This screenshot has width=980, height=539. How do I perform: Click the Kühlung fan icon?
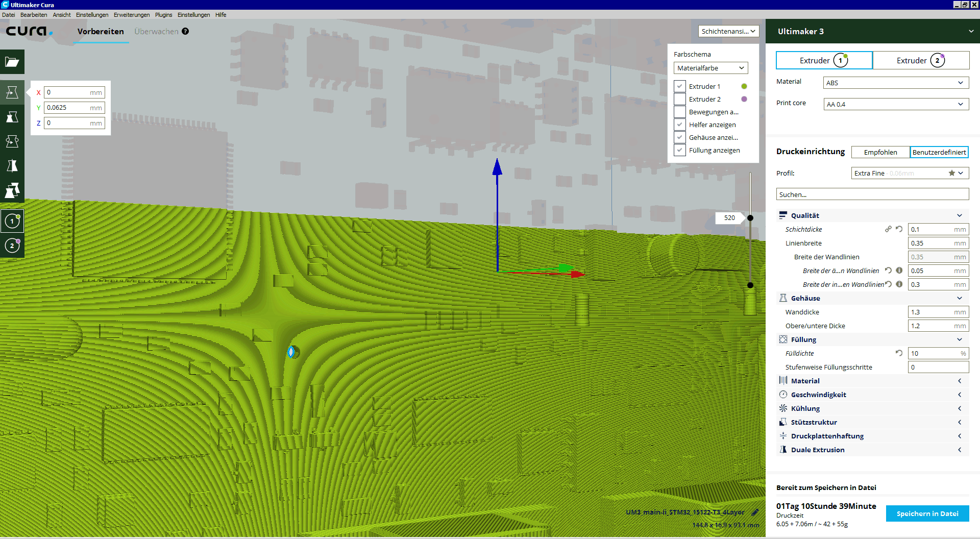[783, 408]
